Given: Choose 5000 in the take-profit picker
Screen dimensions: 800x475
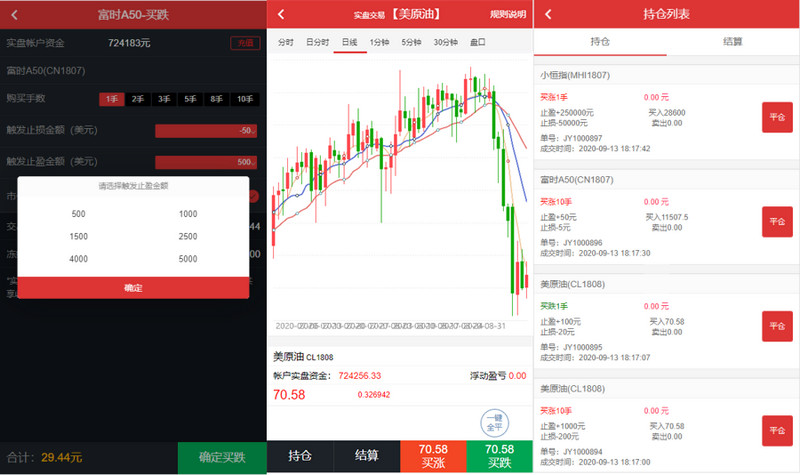Looking at the screenshot, I should 188,259.
